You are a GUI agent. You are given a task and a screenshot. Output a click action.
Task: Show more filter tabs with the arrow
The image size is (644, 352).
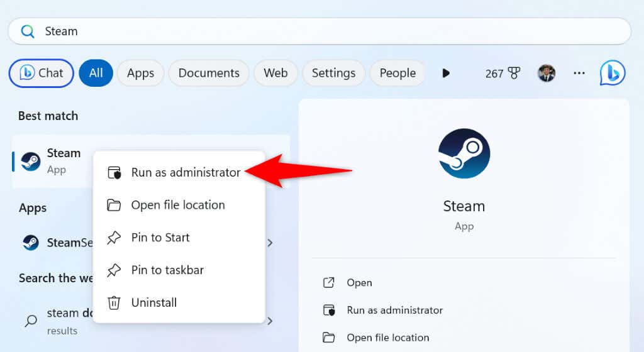click(x=446, y=73)
